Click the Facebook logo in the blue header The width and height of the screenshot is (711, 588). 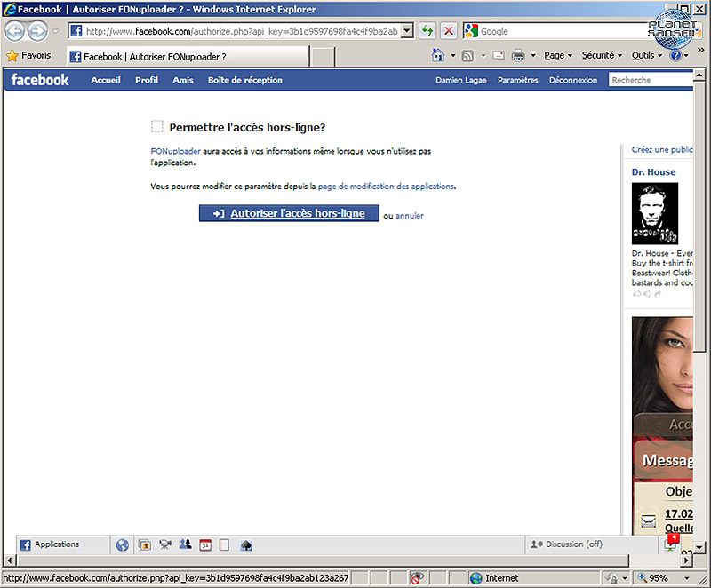coord(40,80)
